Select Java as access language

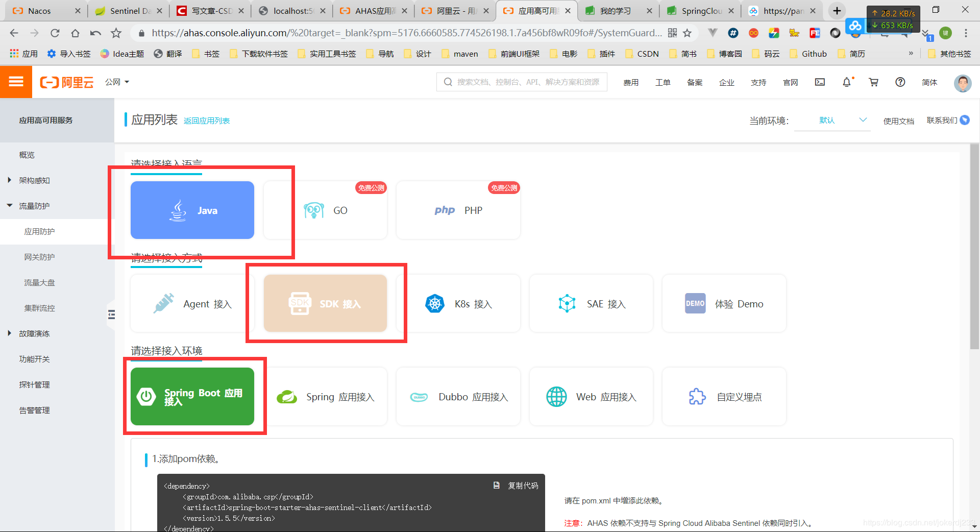point(192,210)
